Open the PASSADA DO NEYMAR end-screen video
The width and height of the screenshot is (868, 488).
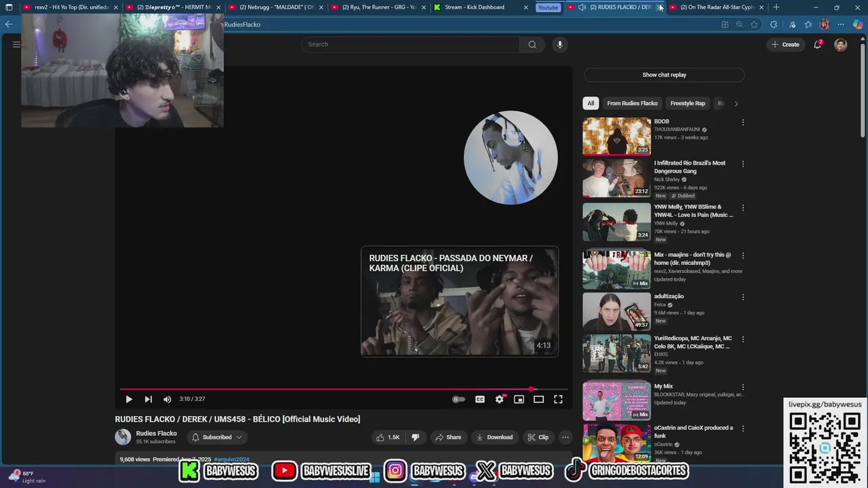point(460,301)
